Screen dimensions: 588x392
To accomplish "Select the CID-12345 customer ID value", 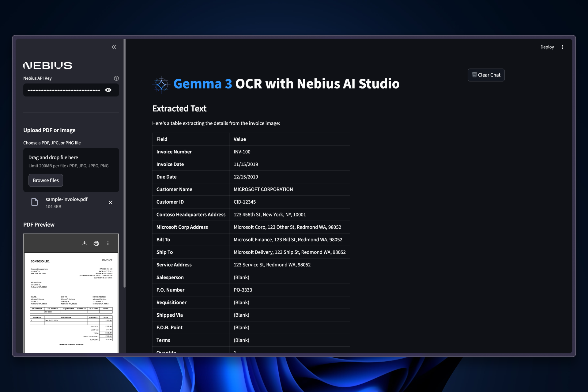I will pyautogui.click(x=245, y=202).
